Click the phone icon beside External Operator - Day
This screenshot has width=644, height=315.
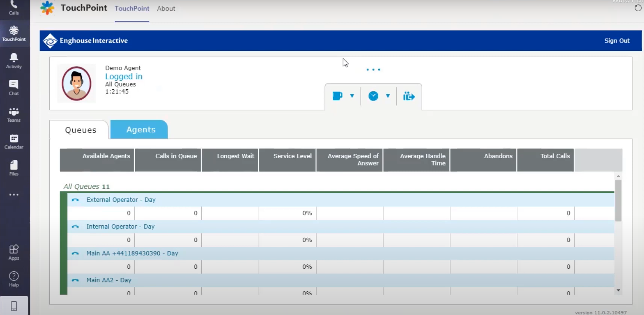coord(75,200)
